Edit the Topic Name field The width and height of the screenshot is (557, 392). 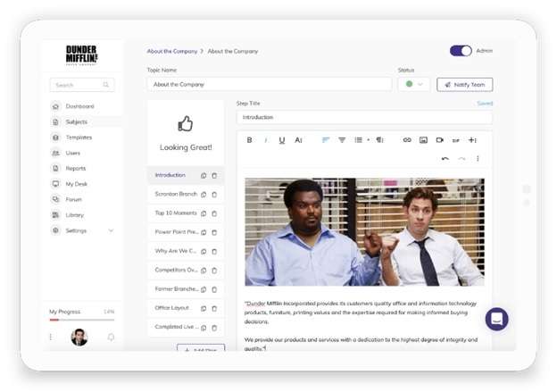point(270,84)
